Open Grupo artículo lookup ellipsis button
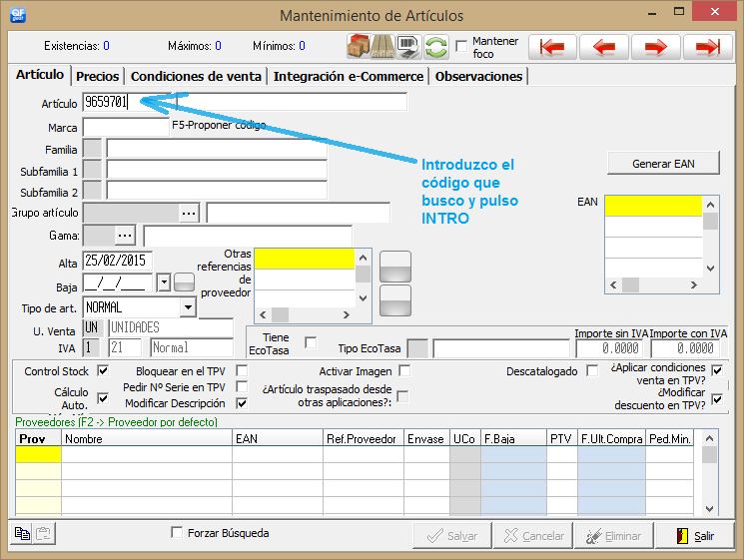The width and height of the screenshot is (744, 560). 189,213
